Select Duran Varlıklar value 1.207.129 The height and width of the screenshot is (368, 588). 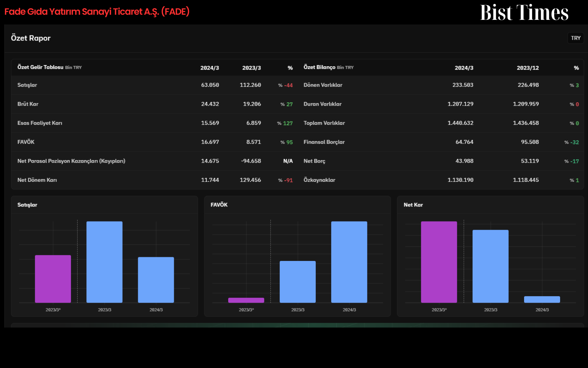(460, 104)
